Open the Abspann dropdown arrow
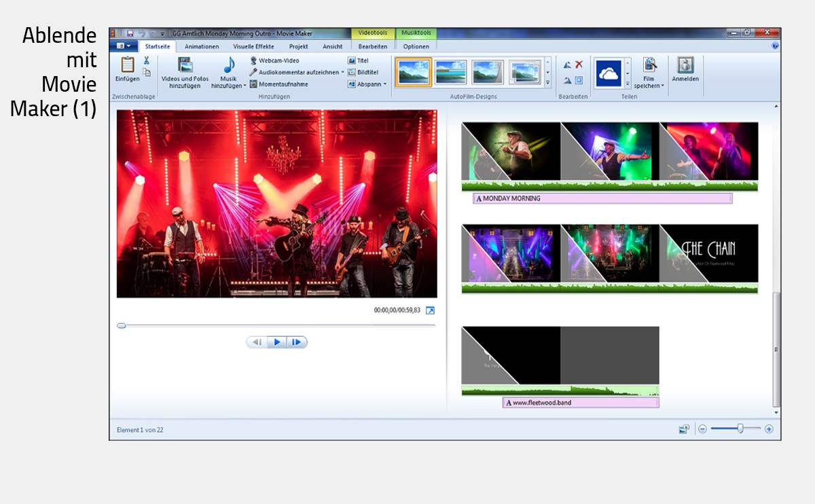The height and width of the screenshot is (504, 815). tap(384, 84)
